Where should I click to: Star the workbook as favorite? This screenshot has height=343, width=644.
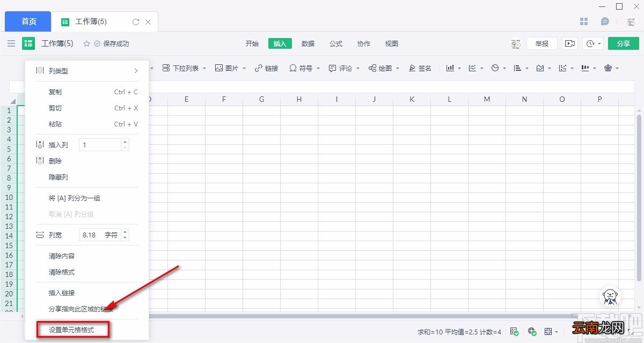click(86, 43)
